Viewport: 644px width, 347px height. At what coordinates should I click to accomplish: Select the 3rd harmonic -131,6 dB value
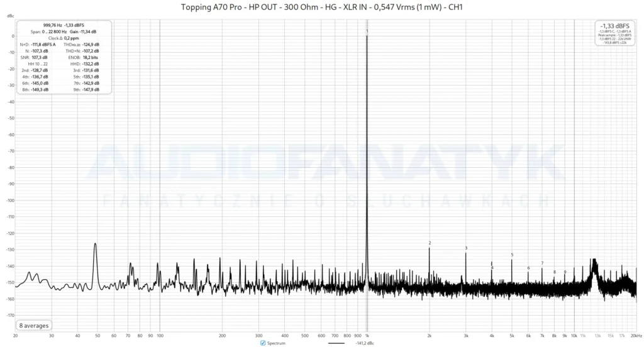(91, 70)
